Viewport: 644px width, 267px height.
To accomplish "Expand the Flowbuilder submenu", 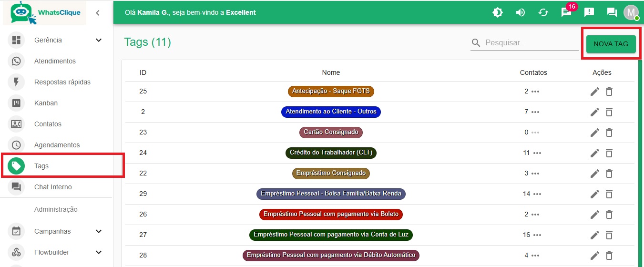I will pyautogui.click(x=99, y=252).
